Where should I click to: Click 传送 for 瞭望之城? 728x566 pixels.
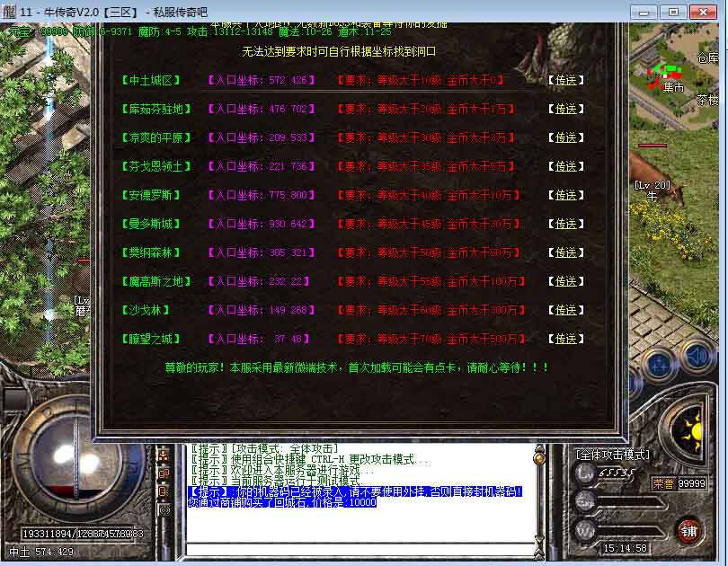click(x=565, y=339)
